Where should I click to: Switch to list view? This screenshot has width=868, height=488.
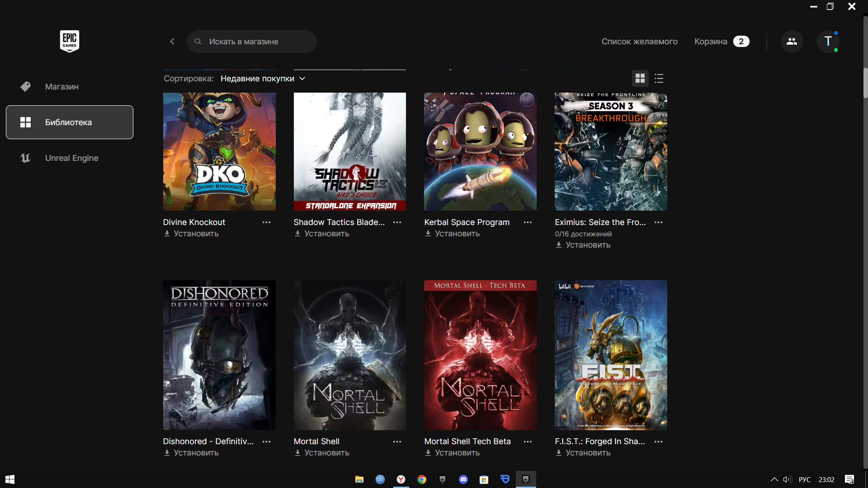(x=659, y=79)
